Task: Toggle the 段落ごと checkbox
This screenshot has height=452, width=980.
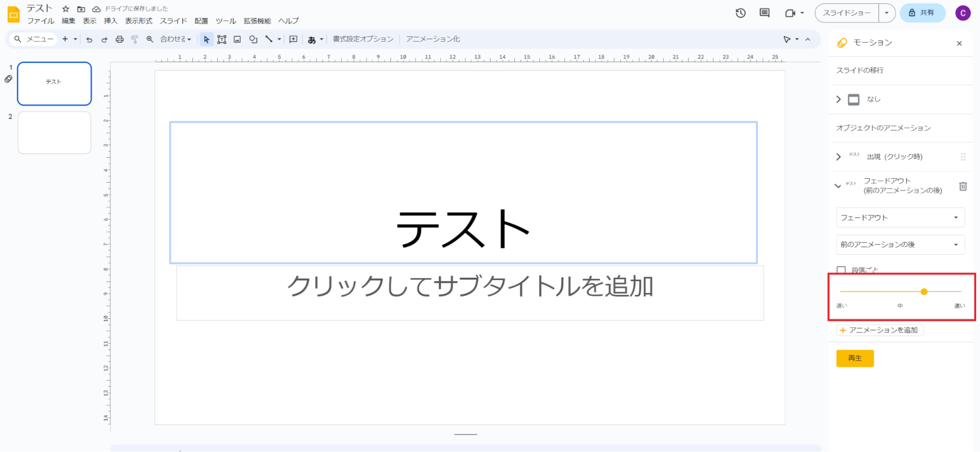Action: coord(841,270)
